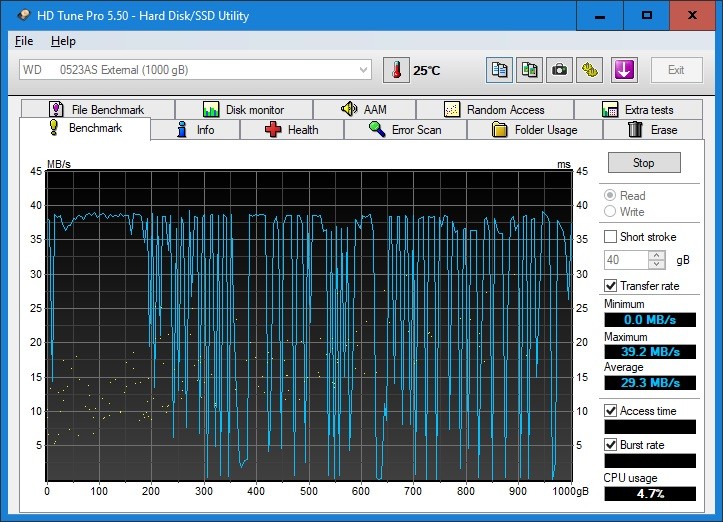Click the Exit button

point(676,70)
